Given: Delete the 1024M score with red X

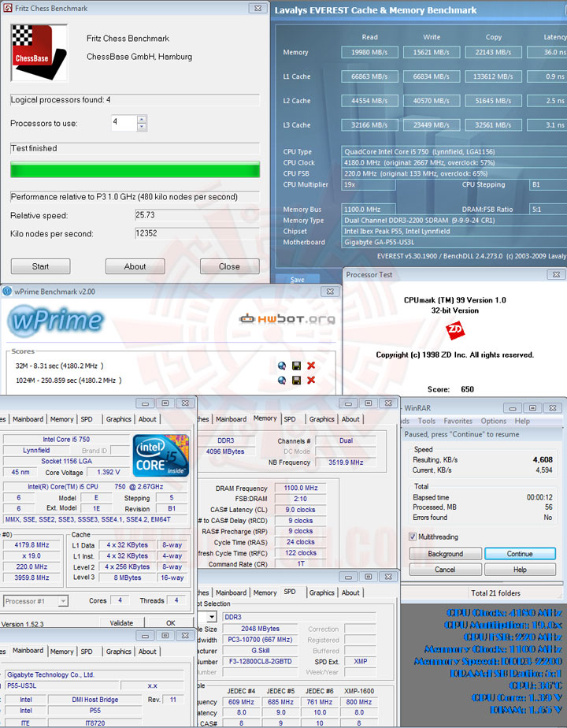Looking at the screenshot, I should pos(311,381).
